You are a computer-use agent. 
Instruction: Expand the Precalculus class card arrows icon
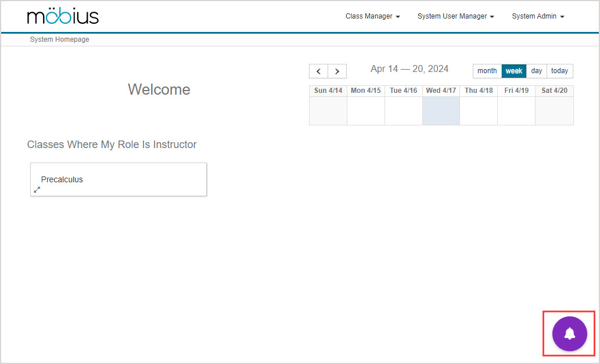point(37,190)
